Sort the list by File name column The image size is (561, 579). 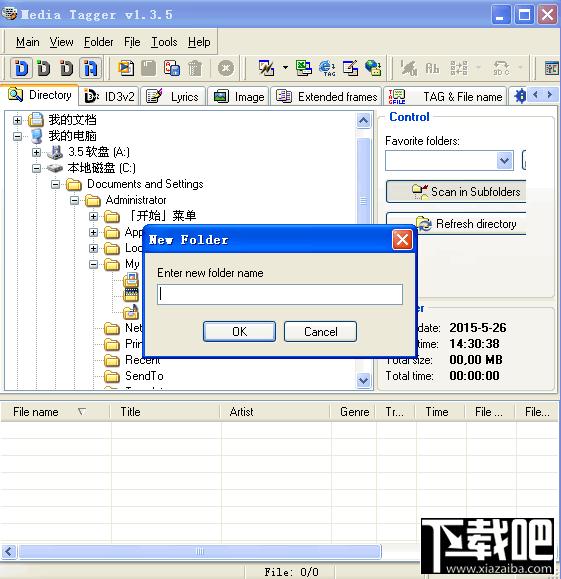point(55,412)
